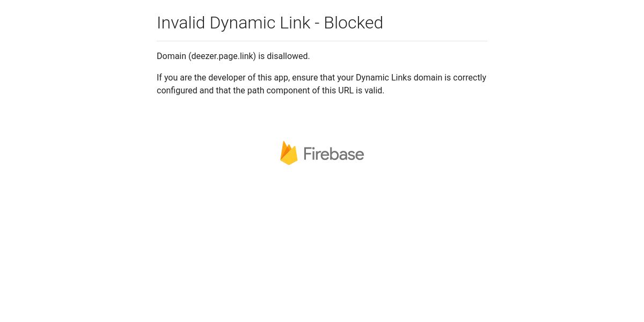
Task: Click the deezer.page.link domain text
Action: 222,56
